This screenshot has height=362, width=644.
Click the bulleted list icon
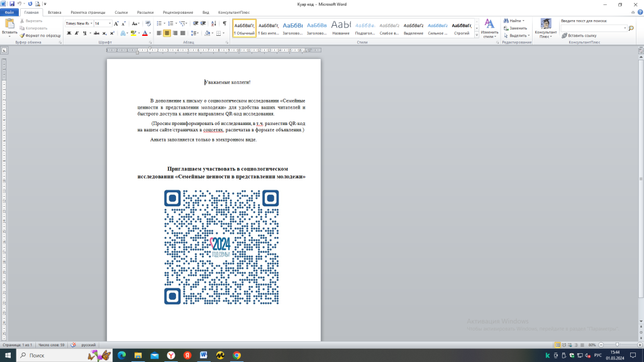tap(159, 23)
